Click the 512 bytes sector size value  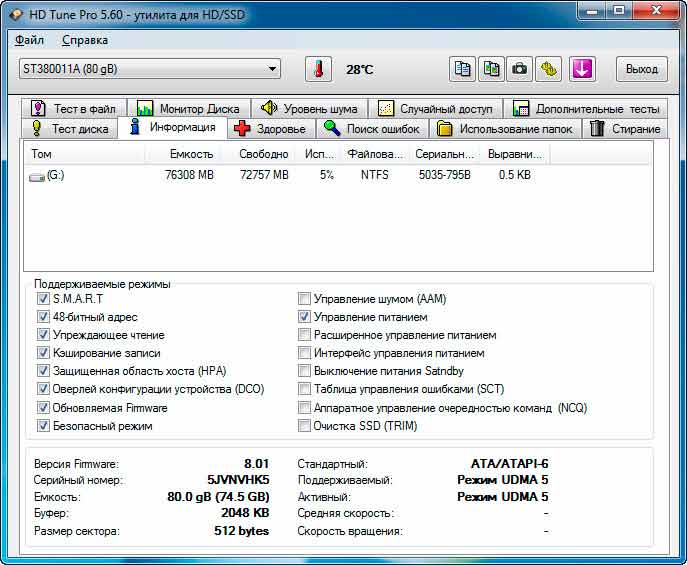pos(241,531)
